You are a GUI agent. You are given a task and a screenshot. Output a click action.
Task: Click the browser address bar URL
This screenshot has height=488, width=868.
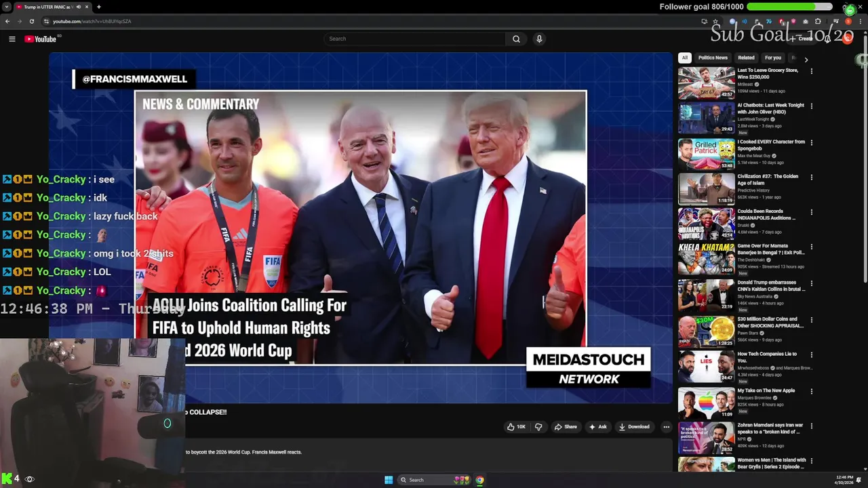pyautogui.click(x=92, y=21)
